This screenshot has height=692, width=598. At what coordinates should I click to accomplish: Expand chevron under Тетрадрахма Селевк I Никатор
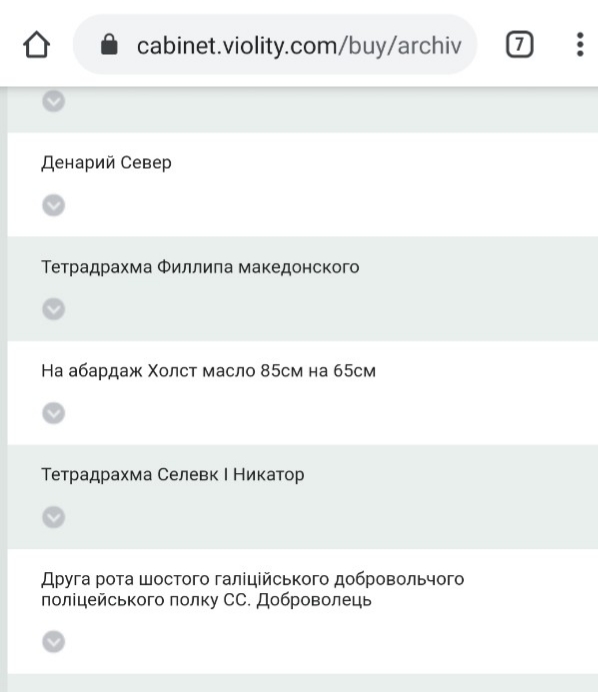[x=53, y=517]
